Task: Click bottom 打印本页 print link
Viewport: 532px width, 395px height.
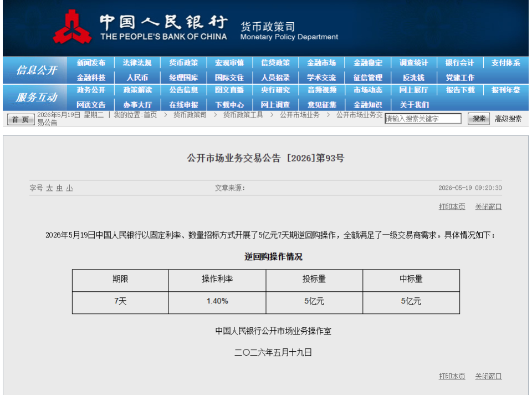Action: point(452,376)
